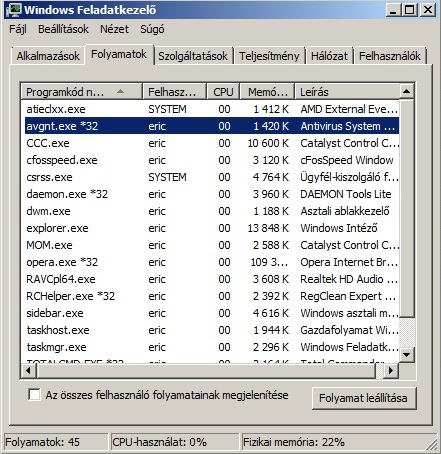Screen dimensions: 441x454
Task: Sort by Leírás column header
Action: [347, 92]
